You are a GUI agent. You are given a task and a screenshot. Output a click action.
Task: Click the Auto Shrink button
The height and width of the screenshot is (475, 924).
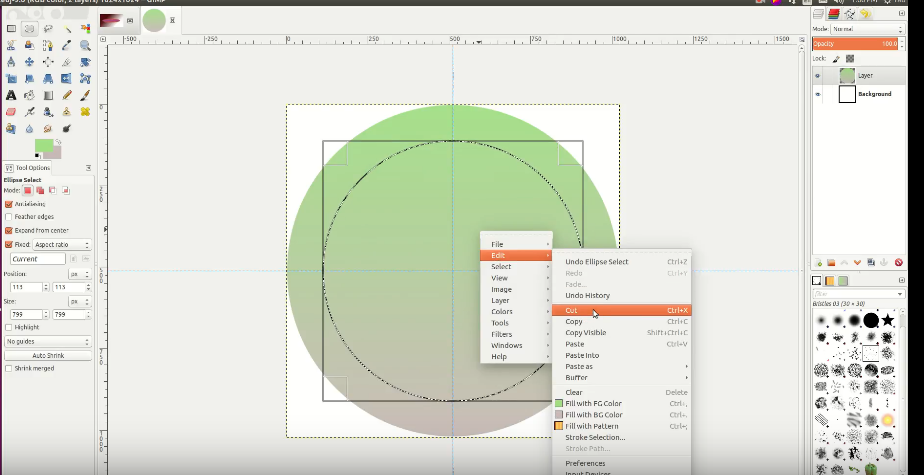click(48, 356)
